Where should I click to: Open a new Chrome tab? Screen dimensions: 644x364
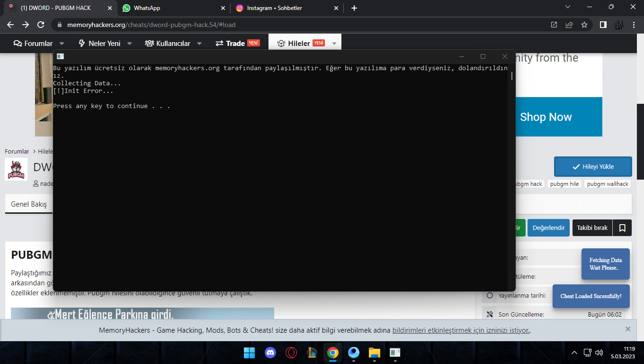(354, 8)
